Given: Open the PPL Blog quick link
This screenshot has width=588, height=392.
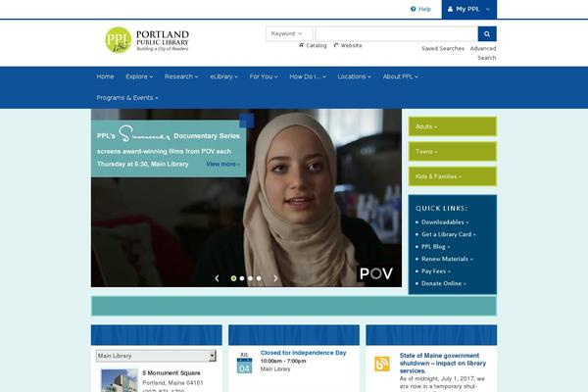Looking at the screenshot, I should (435, 247).
